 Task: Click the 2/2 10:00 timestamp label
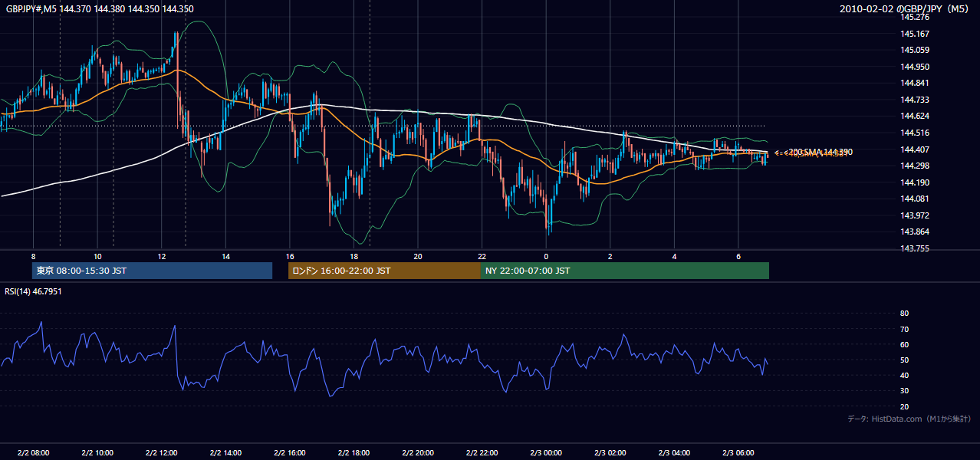pos(97,453)
